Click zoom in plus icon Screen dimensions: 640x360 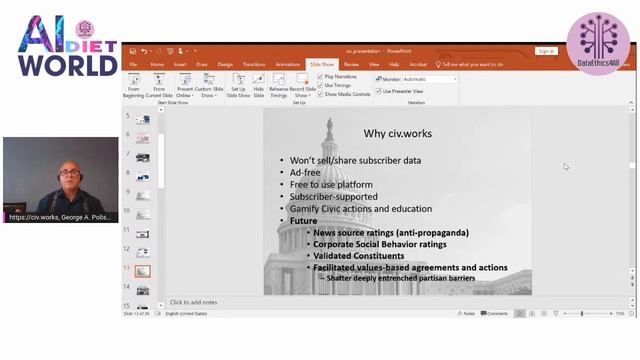611,313
